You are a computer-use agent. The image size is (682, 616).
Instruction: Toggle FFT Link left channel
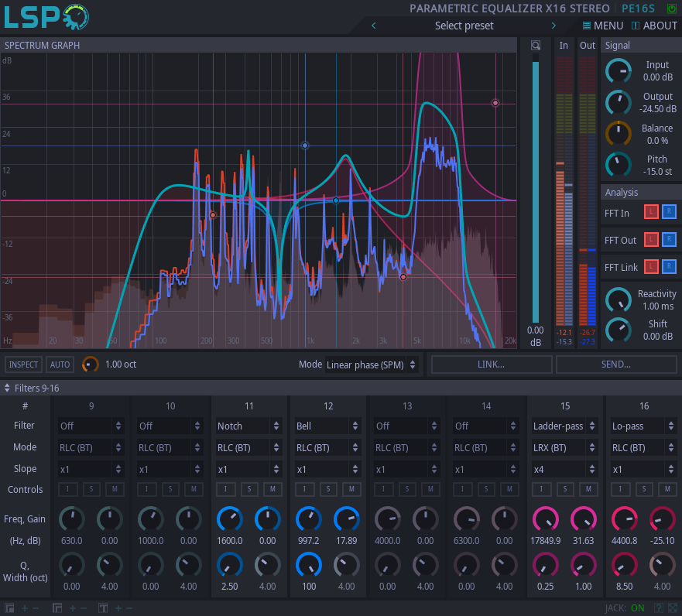[x=651, y=267]
